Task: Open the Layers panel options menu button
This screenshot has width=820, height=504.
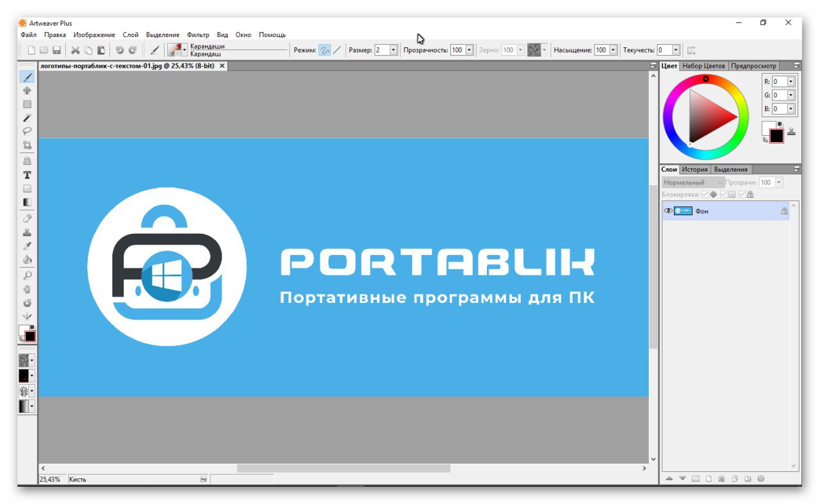Action: tap(797, 170)
